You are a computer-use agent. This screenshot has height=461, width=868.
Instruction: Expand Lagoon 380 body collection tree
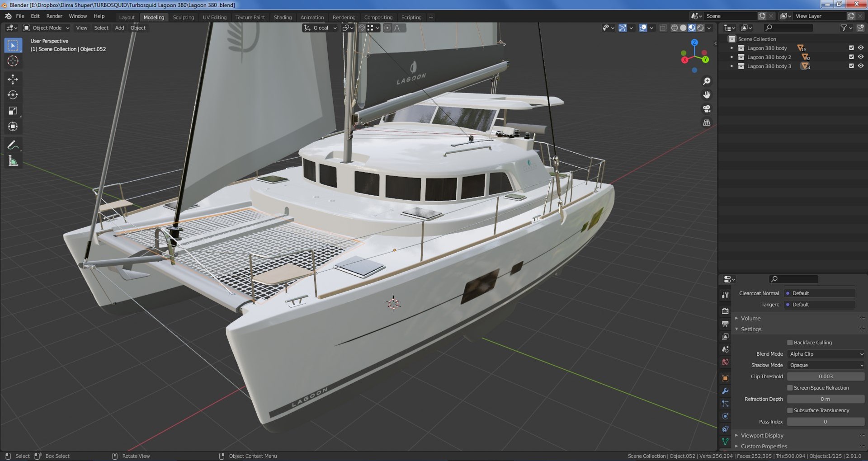click(732, 48)
